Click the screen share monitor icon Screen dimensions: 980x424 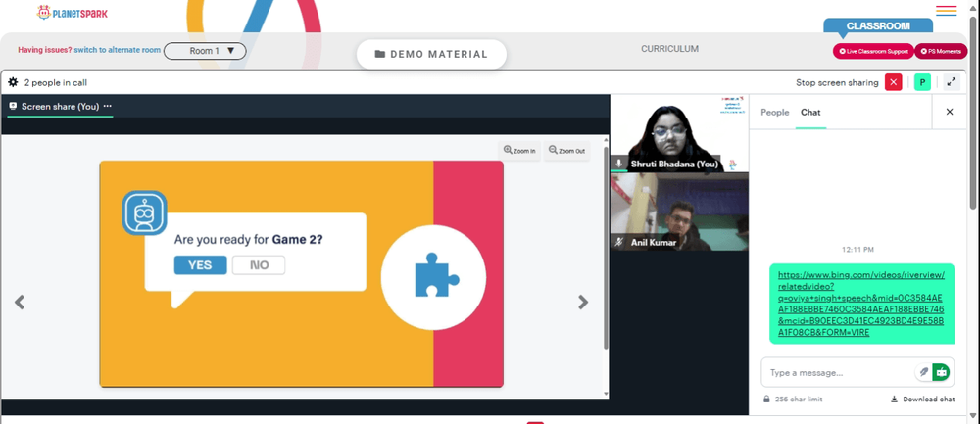13,106
